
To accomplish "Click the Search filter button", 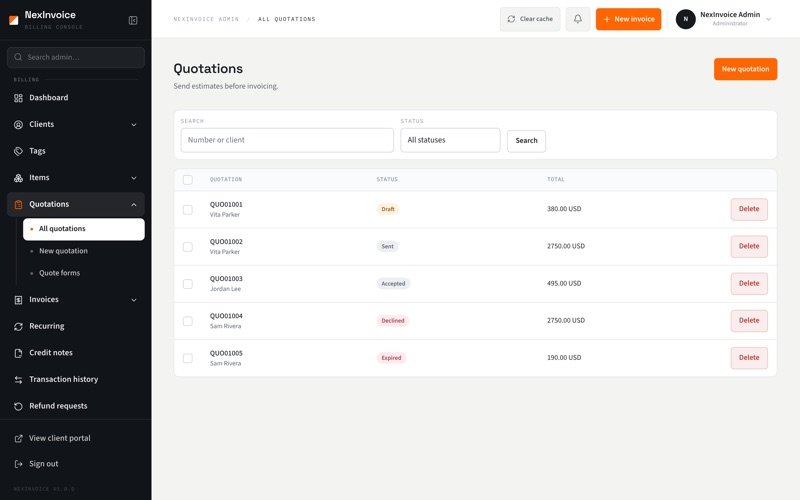I will tap(526, 141).
